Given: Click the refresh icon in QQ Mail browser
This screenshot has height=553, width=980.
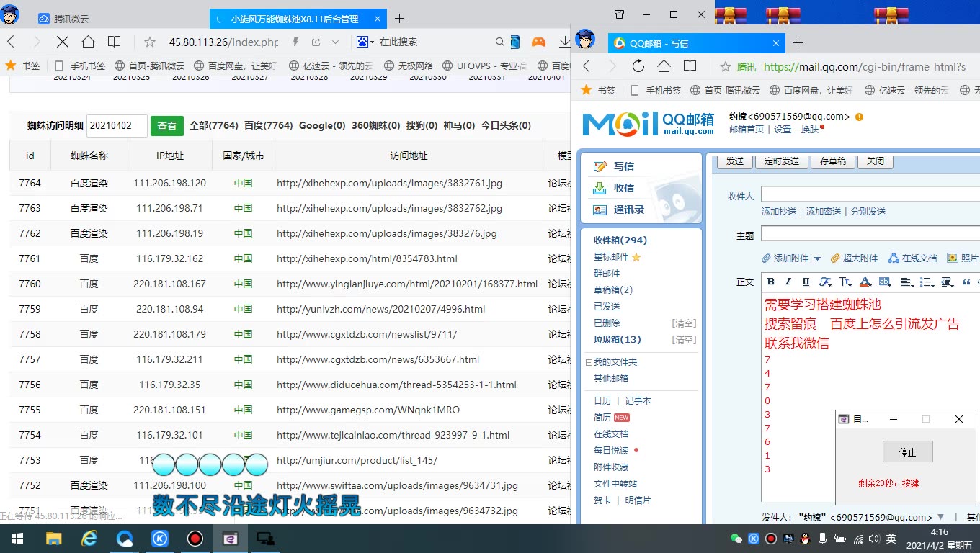Looking at the screenshot, I should point(638,66).
